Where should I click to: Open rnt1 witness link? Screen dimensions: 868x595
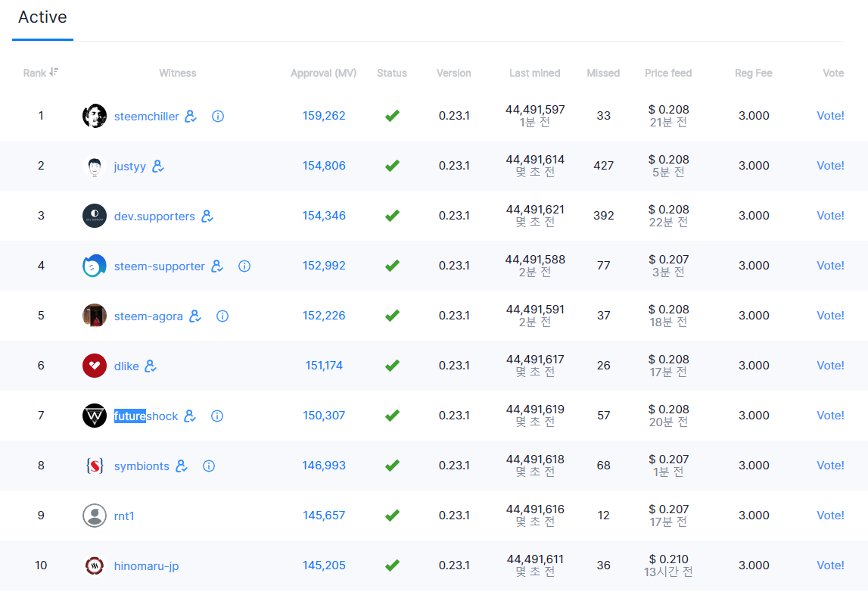(124, 516)
